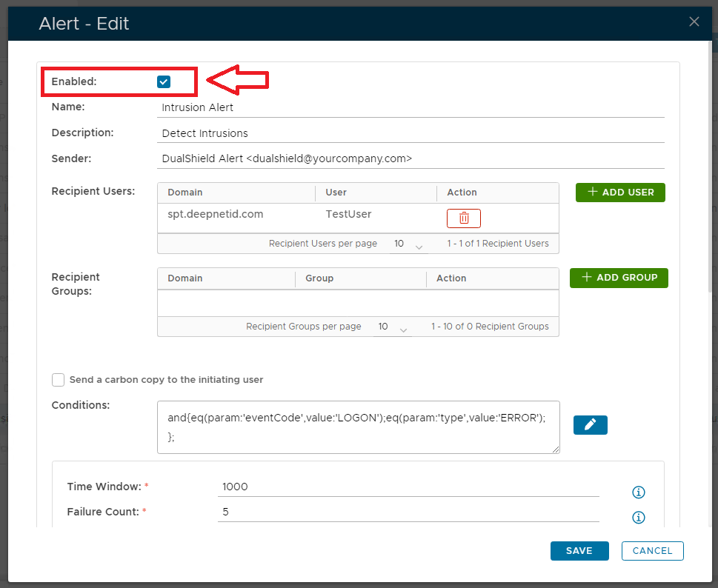
Task: Click the Add User button
Action: click(620, 193)
